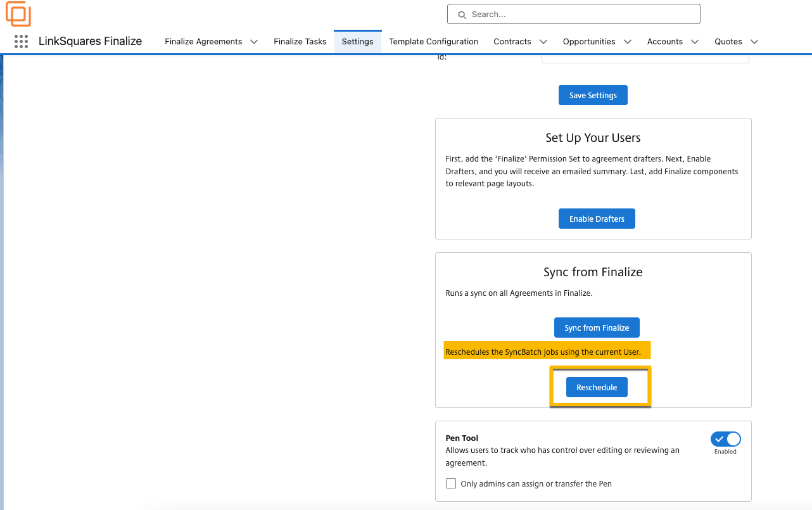Open the Opportunities tab
The height and width of the screenshot is (510, 812).
589,41
